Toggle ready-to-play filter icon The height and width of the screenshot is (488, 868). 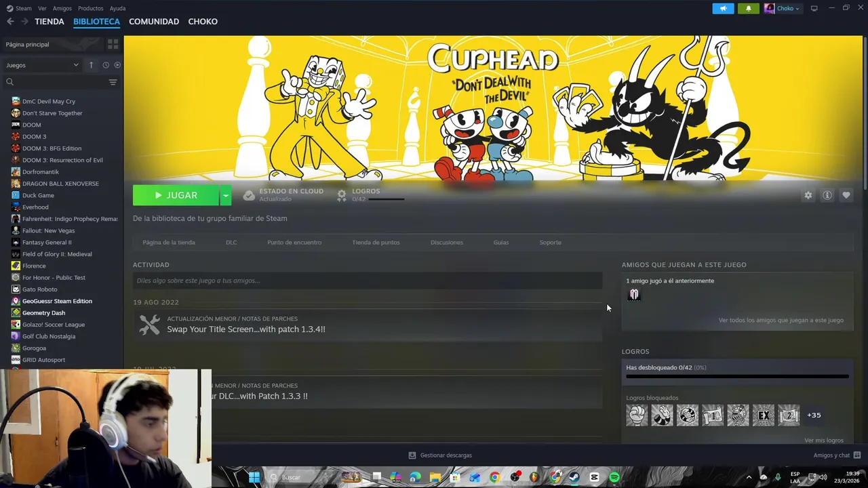click(x=117, y=65)
